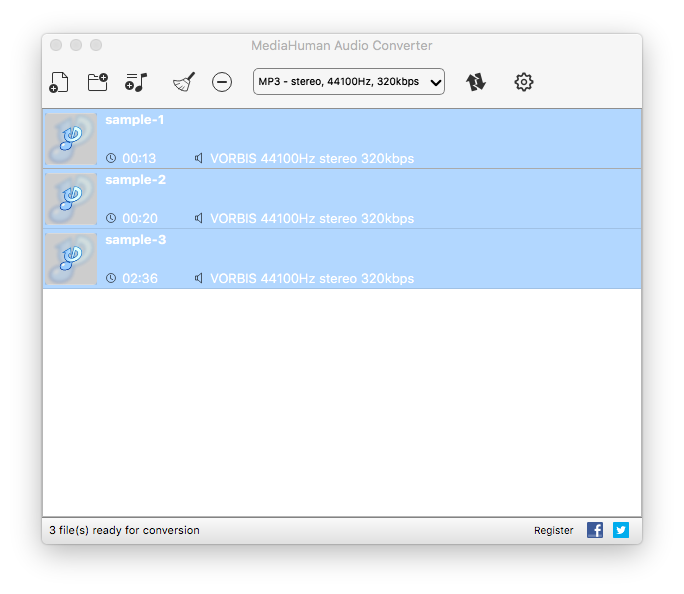Open settings via the gear icon
This screenshot has width=684, height=594.
click(x=523, y=82)
